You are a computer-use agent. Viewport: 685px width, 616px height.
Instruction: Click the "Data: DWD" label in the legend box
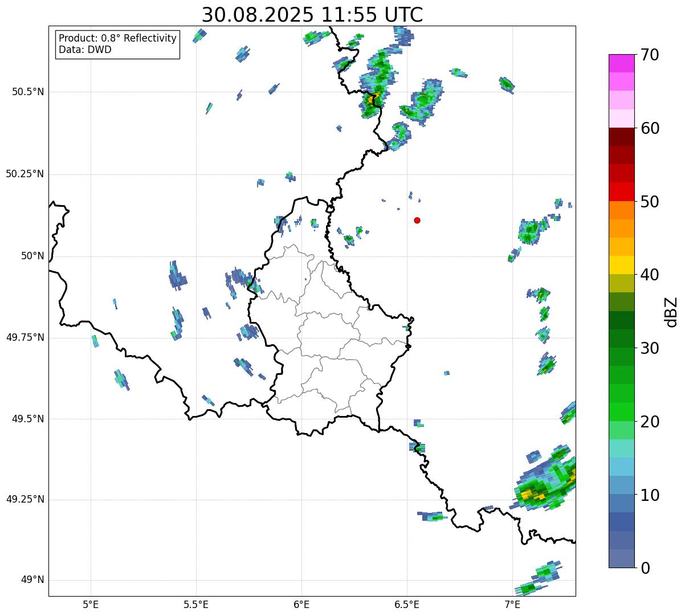pyautogui.click(x=85, y=50)
